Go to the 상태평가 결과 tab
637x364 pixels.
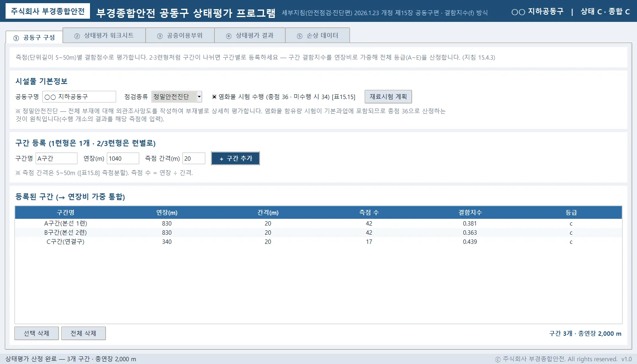pyautogui.click(x=250, y=35)
